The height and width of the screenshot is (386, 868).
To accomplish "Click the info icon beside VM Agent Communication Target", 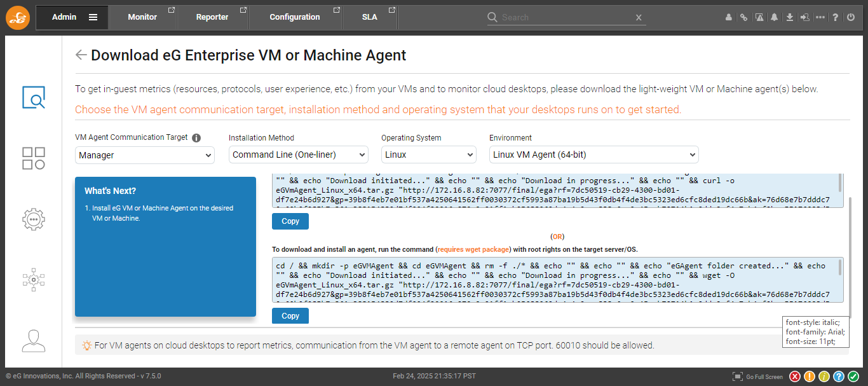I will 196,138.
